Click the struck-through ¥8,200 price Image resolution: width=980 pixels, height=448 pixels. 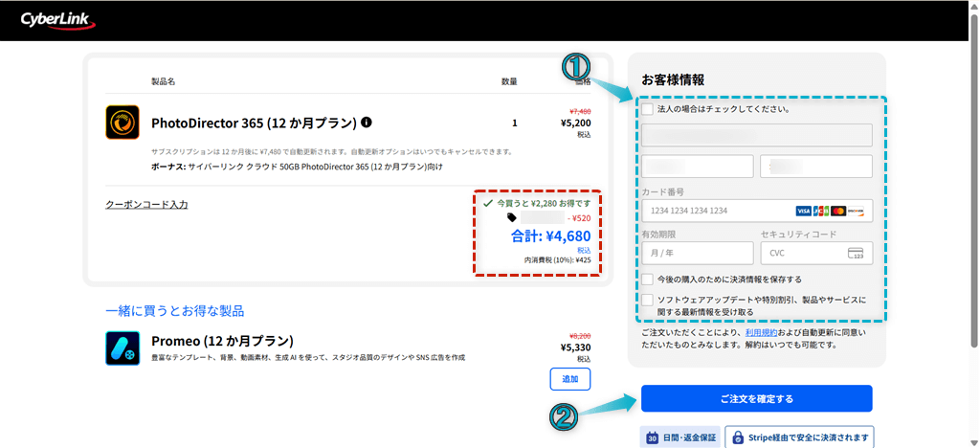(x=581, y=336)
